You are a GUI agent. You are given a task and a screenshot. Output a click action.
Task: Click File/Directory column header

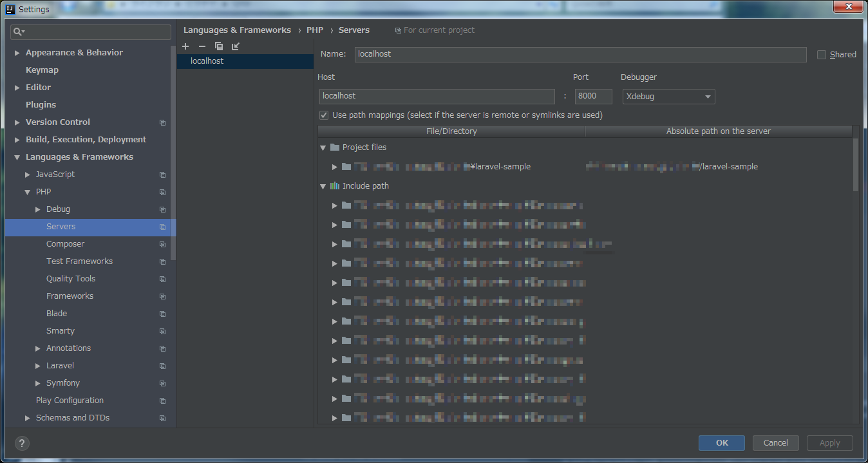point(451,131)
